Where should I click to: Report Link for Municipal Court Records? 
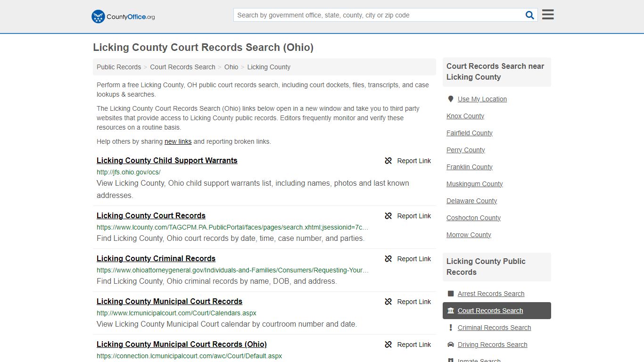[408, 302]
